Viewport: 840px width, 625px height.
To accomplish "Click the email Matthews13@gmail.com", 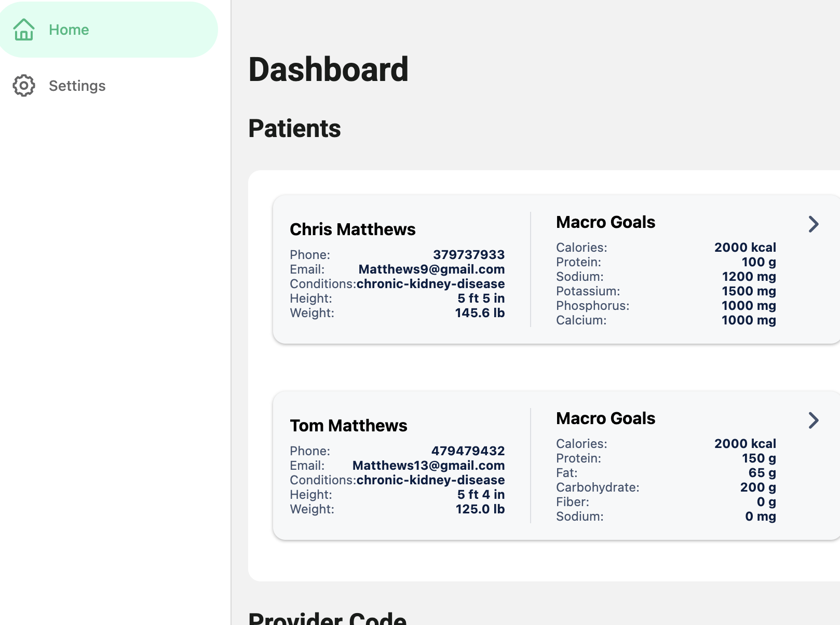I will (x=428, y=466).
